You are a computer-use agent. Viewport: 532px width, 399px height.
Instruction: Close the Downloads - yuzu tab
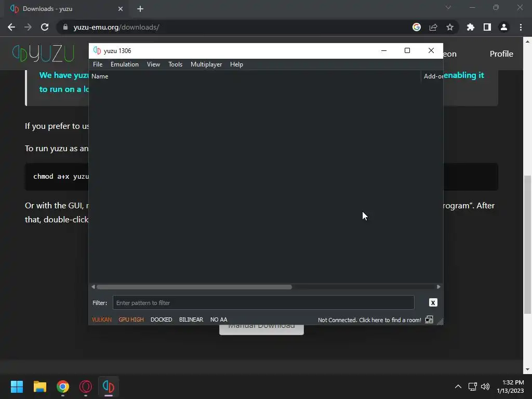(x=121, y=9)
